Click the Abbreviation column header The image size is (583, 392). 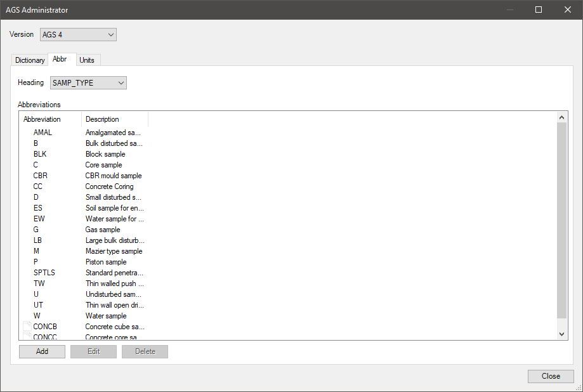tap(42, 119)
